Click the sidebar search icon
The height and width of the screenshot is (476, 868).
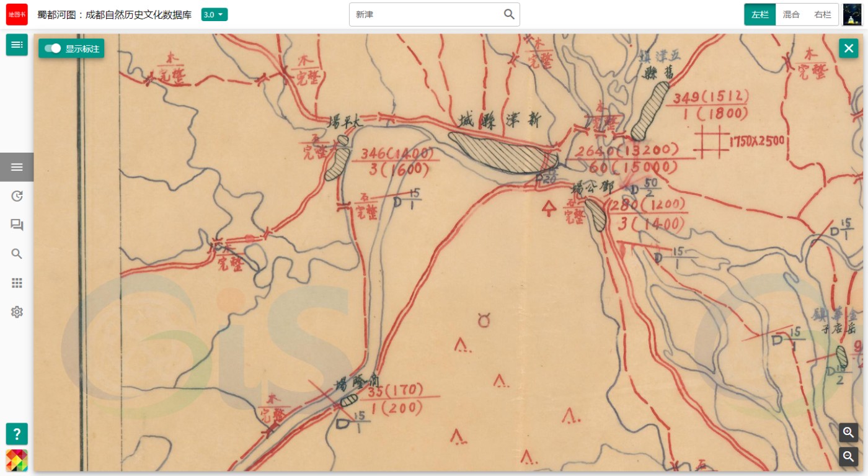[x=17, y=254]
